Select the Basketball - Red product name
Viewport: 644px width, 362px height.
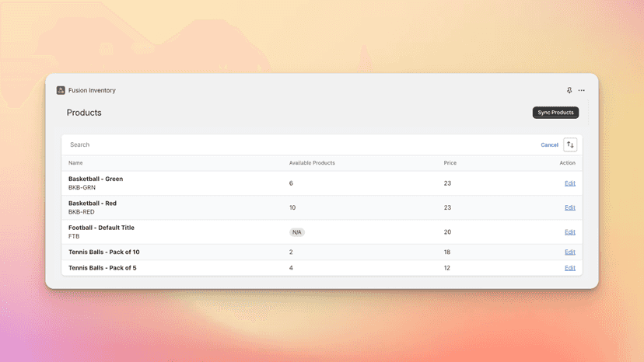coord(93,204)
